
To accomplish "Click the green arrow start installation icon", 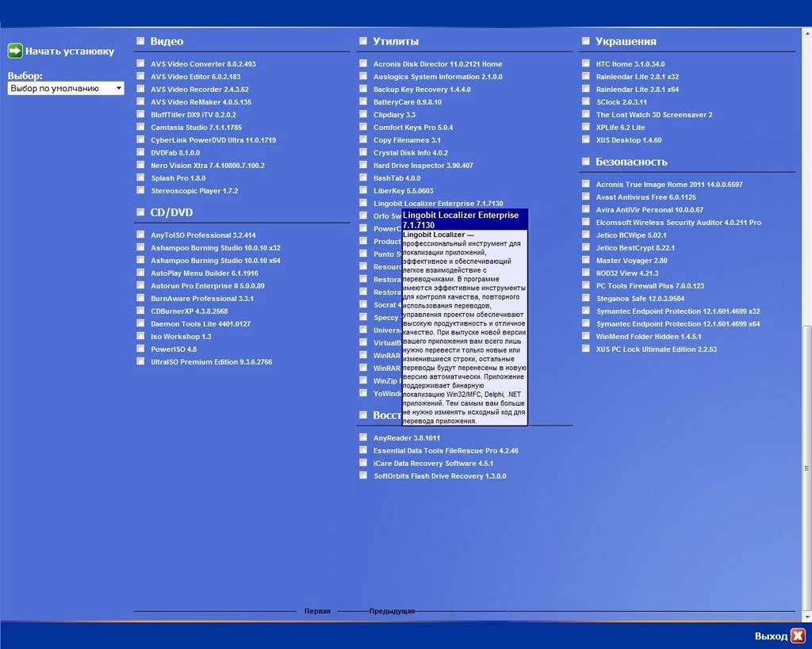I will pos(15,51).
